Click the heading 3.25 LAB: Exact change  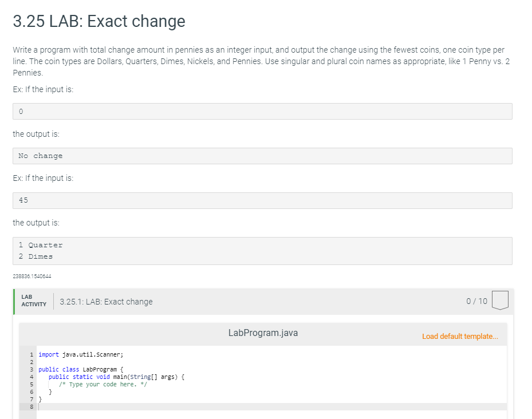pos(98,21)
